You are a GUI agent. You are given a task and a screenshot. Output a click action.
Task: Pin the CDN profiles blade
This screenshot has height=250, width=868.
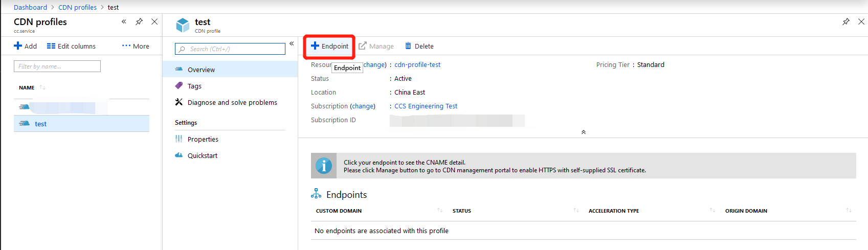139,21
